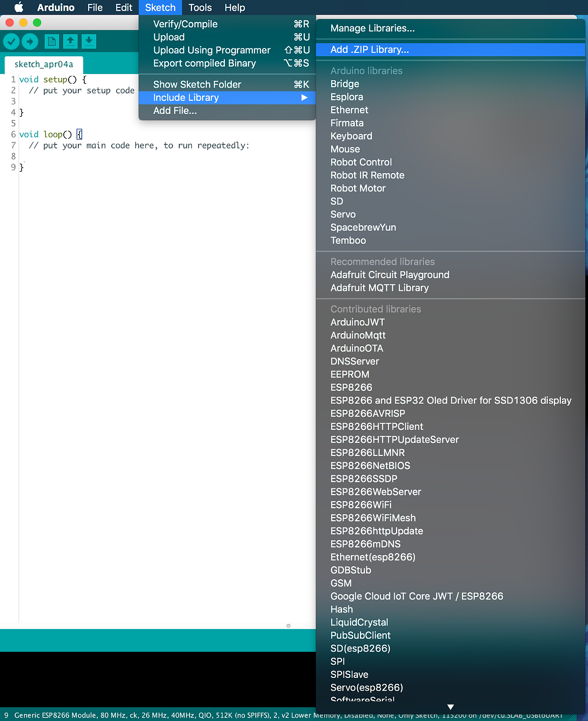This screenshot has height=721, width=588.
Task: Choose Add File... menu entry
Action: pos(227,111)
